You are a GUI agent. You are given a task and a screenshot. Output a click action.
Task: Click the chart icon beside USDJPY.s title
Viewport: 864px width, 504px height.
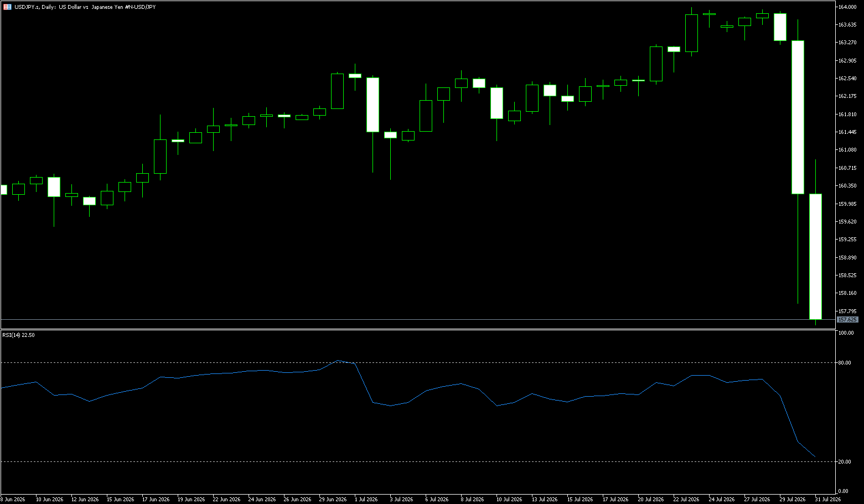click(7, 7)
